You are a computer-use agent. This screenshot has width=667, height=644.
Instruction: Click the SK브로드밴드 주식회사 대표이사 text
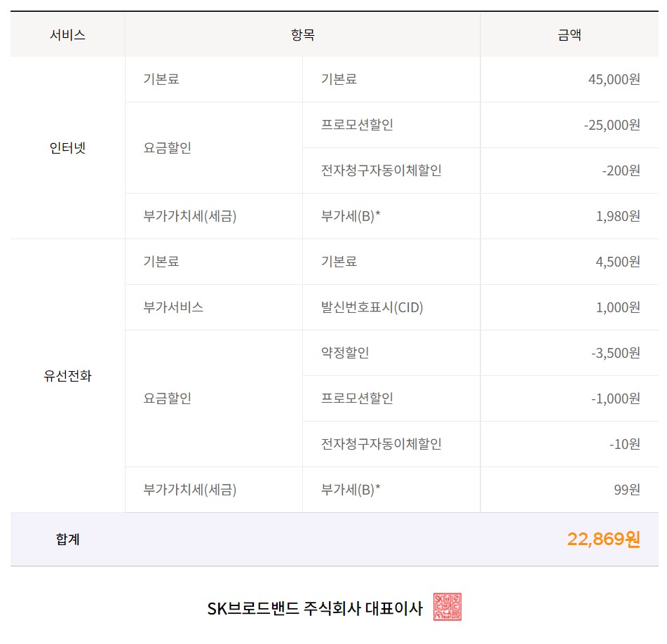315,608
